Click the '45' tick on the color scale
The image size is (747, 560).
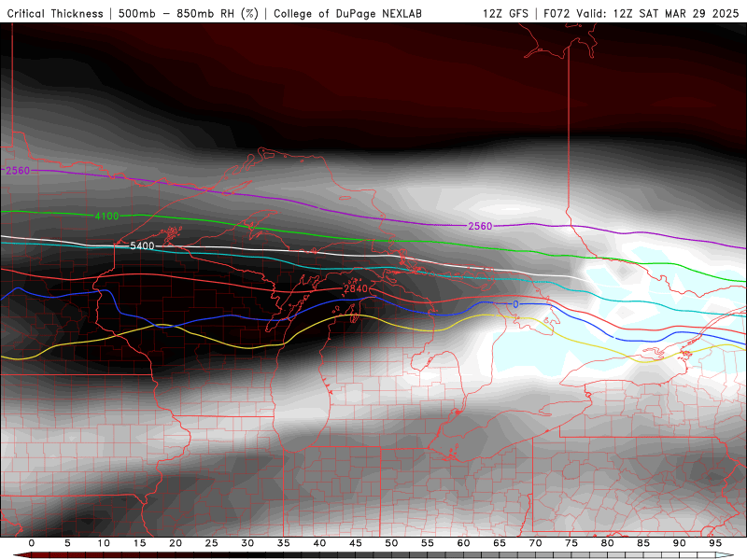coord(356,543)
